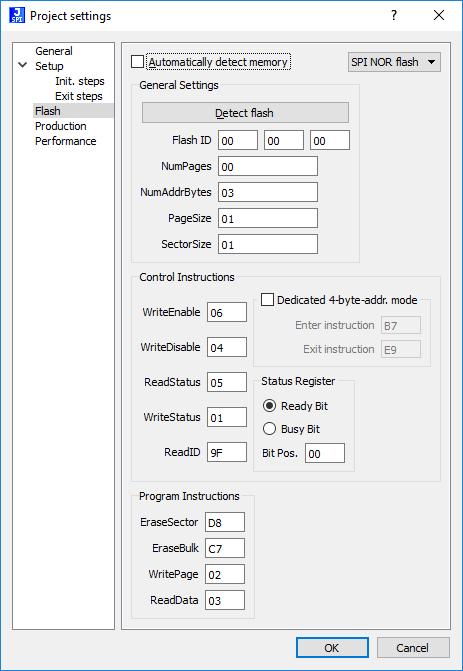Click the Detect flash button

pyautogui.click(x=245, y=113)
